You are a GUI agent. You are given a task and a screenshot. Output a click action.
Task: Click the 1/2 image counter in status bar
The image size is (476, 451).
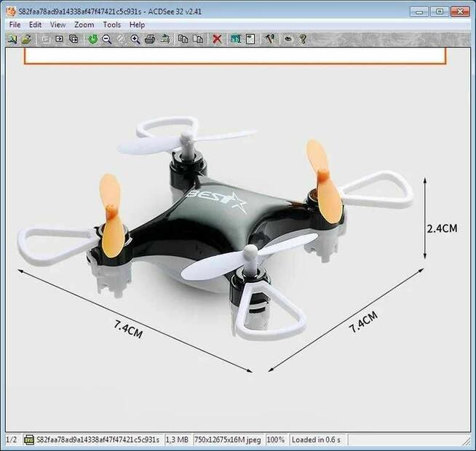[x=12, y=440]
